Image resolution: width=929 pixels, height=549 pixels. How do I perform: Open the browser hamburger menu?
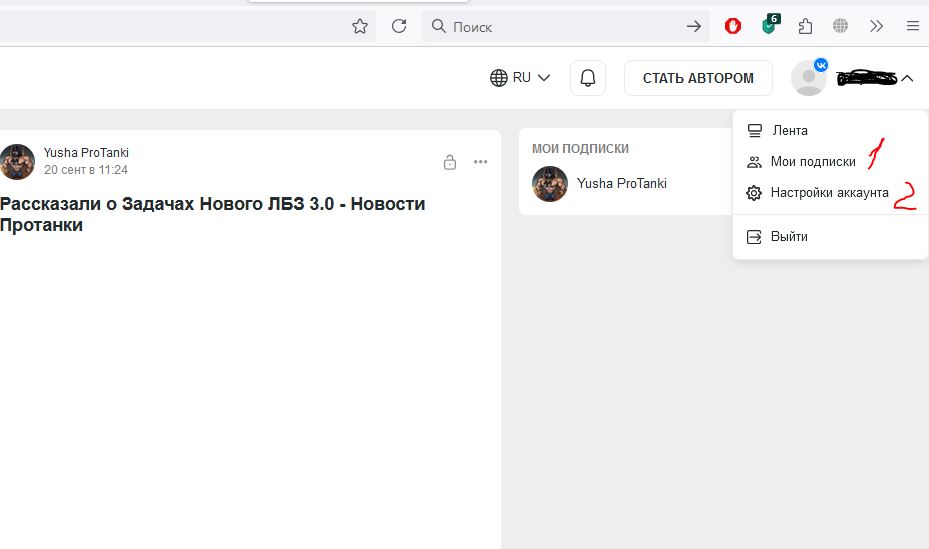[x=912, y=26]
